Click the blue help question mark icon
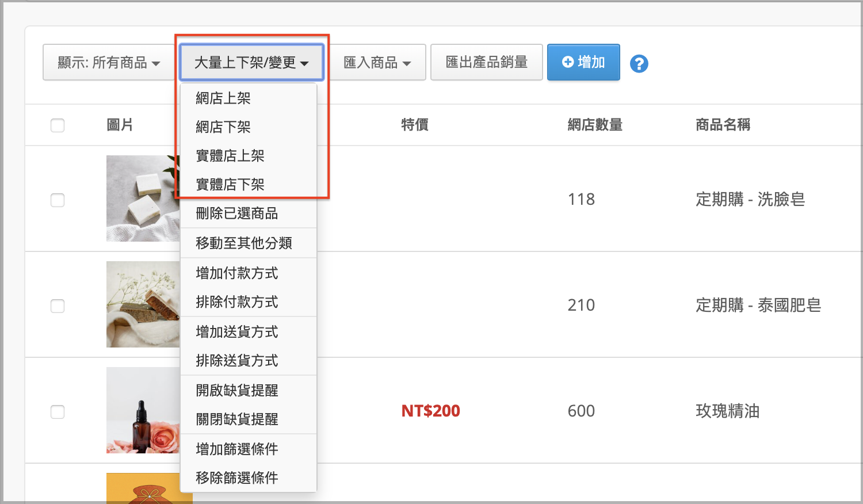The image size is (863, 504). pyautogui.click(x=639, y=63)
